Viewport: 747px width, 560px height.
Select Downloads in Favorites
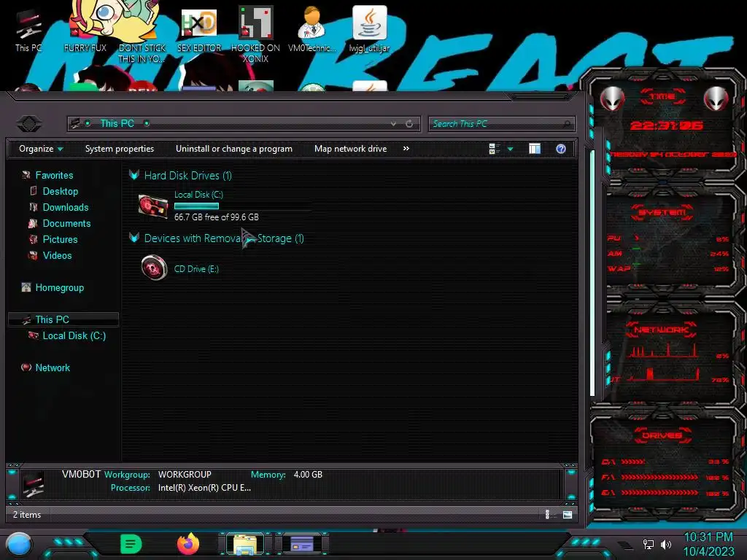coord(66,207)
